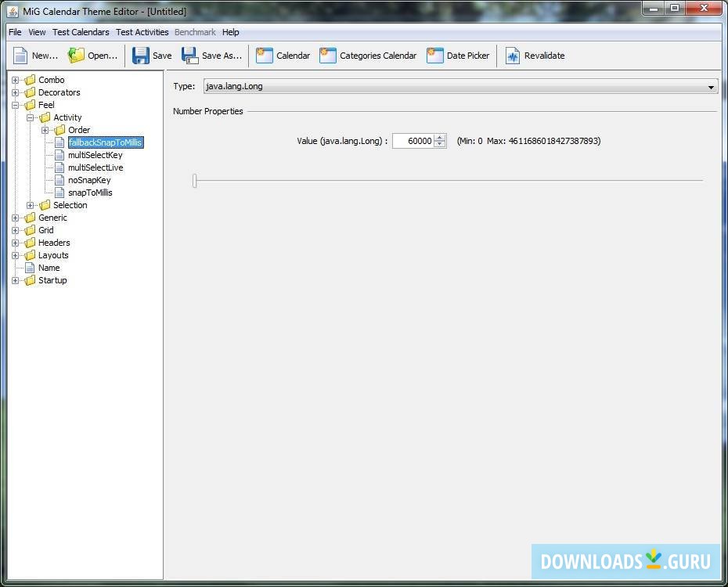Select the snapToMillis tree item
Image resolution: width=728 pixels, height=587 pixels.
click(x=90, y=193)
